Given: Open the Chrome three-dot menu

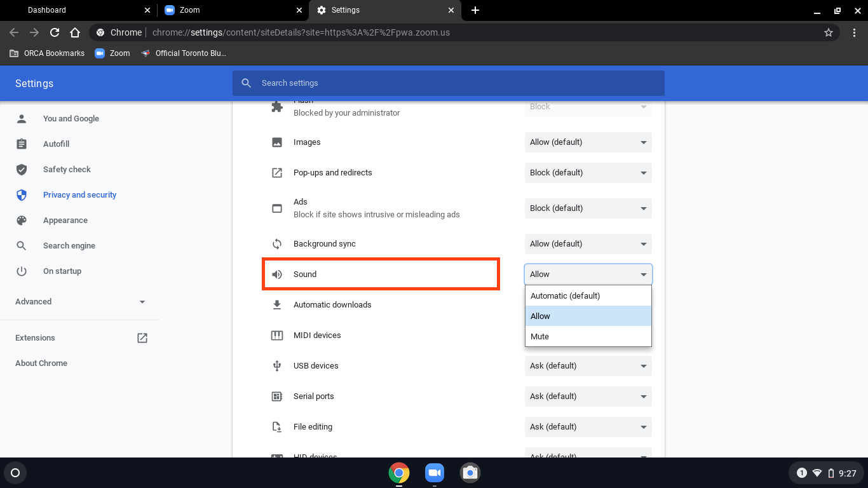Looking at the screenshot, I should 853,32.
